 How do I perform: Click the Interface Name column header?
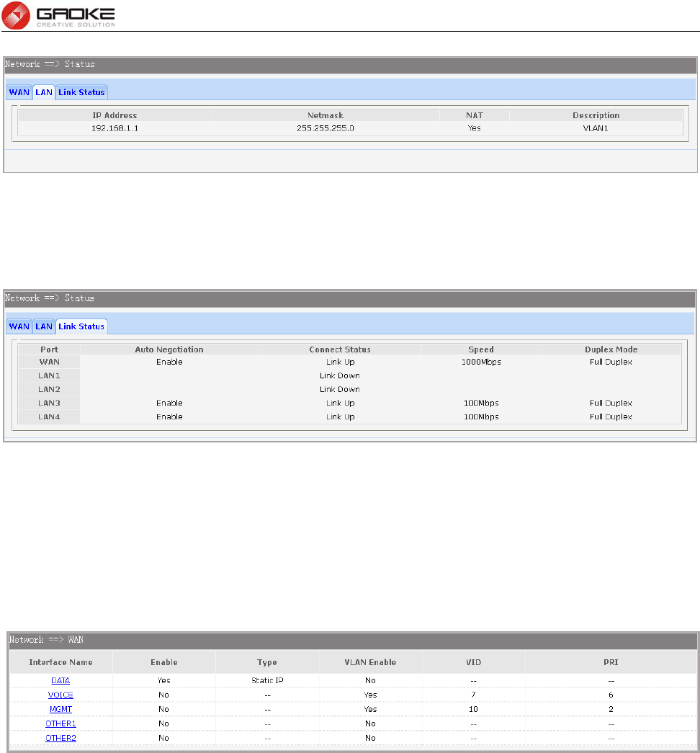coord(61,662)
